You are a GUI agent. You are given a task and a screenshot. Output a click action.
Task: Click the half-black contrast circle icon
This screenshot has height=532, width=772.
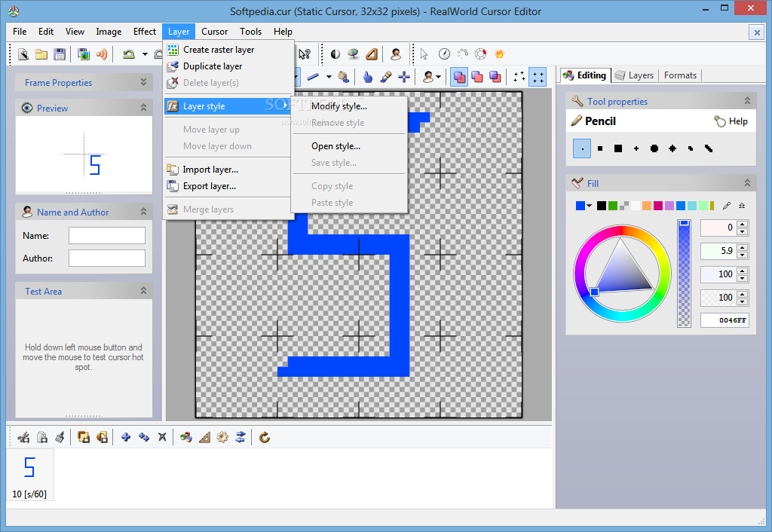tap(335, 54)
